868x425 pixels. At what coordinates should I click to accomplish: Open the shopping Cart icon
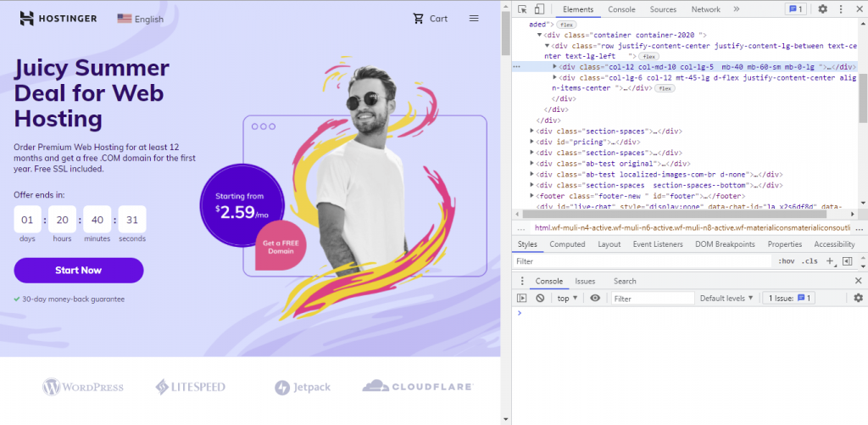(419, 19)
